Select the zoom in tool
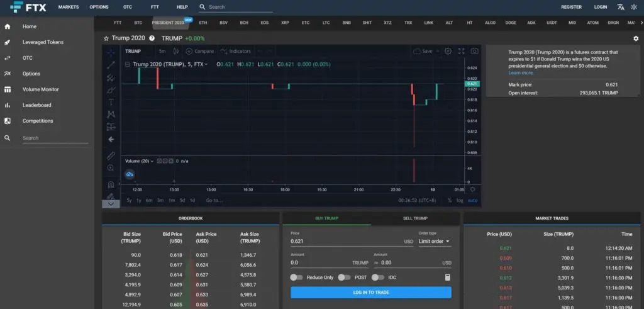 [x=111, y=167]
